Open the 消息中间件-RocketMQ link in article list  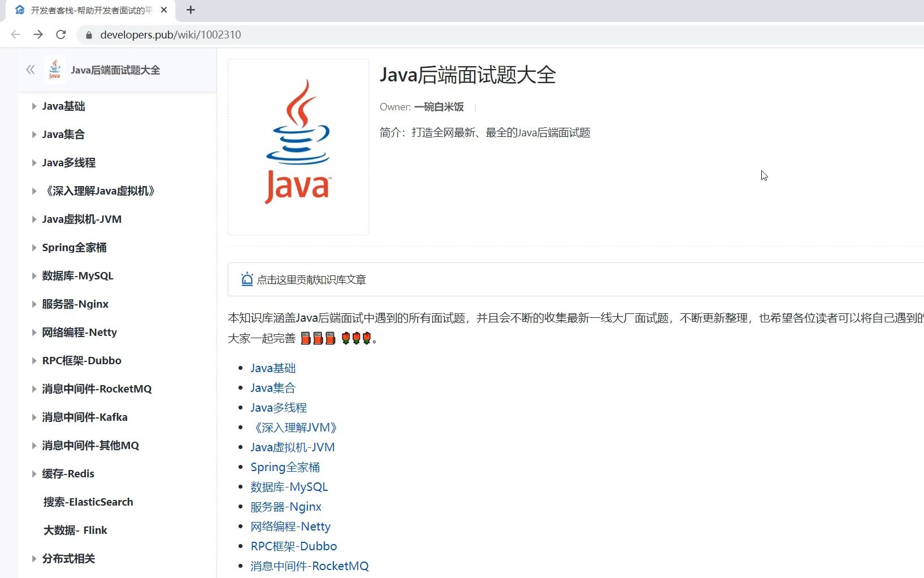click(310, 566)
